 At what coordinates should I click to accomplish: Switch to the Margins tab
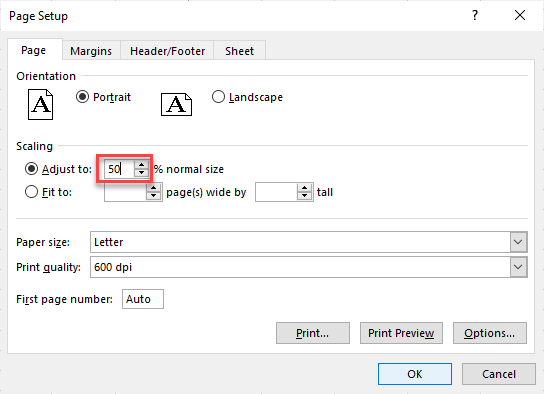91,51
